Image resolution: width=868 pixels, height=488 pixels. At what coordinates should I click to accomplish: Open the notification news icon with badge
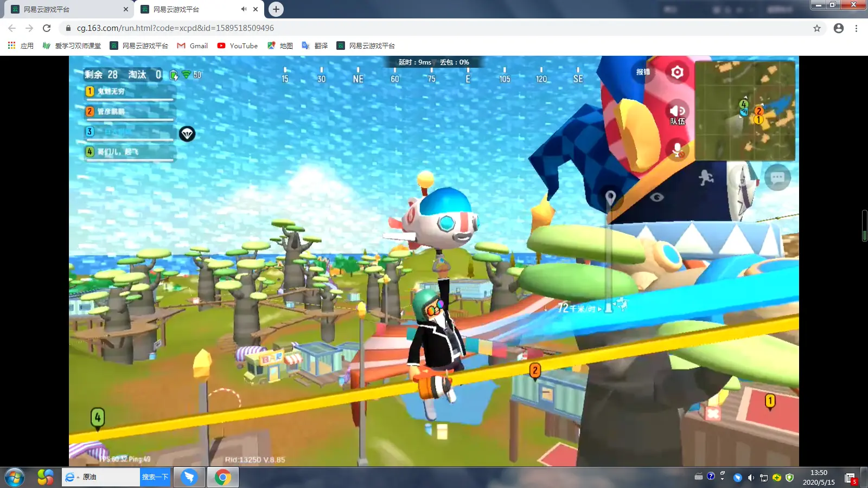(851, 478)
